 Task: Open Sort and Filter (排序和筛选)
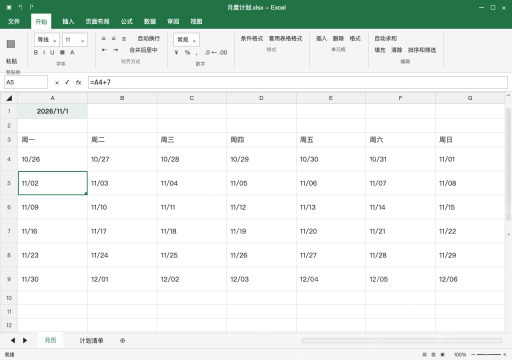pos(422,50)
